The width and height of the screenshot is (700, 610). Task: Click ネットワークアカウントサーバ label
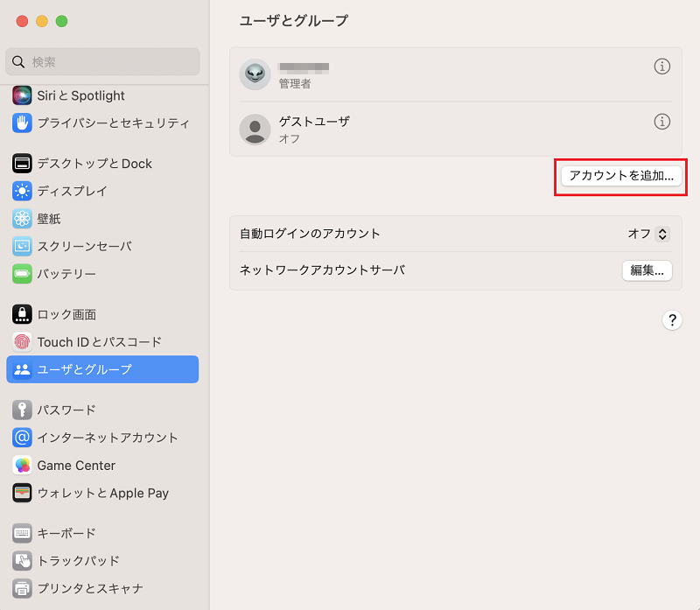[322, 270]
